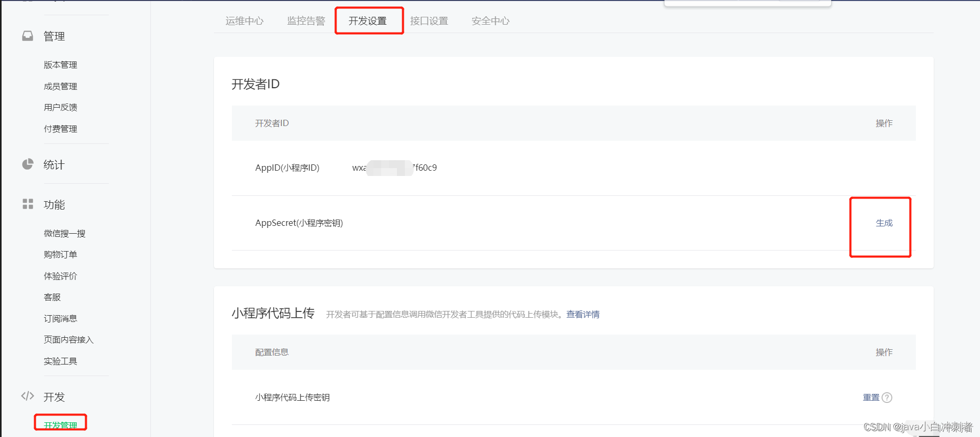Click the 管理 section heading
The image size is (980, 437).
coord(54,36)
